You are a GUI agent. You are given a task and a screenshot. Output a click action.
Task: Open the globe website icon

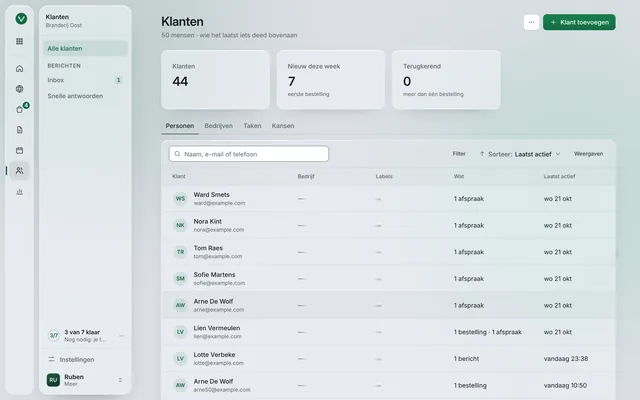(20, 89)
